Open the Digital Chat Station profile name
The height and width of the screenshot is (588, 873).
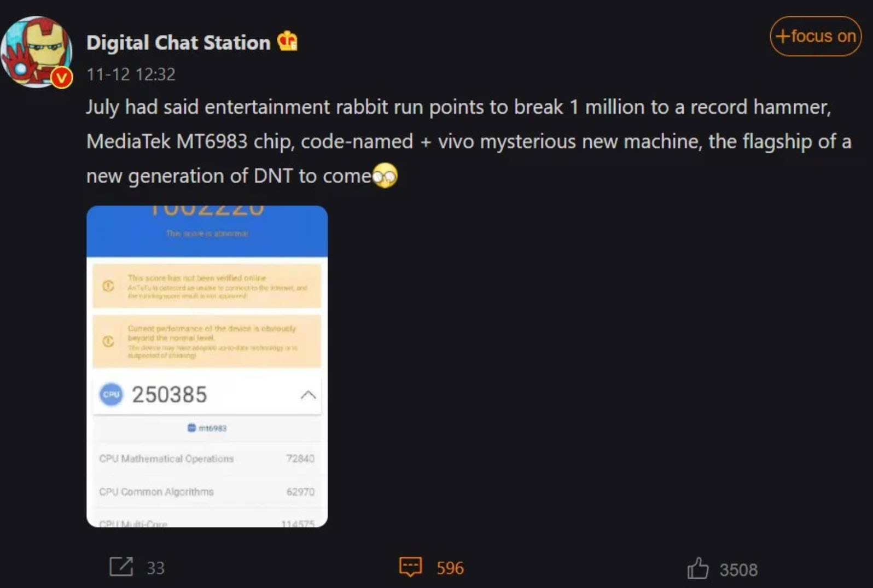pos(178,43)
